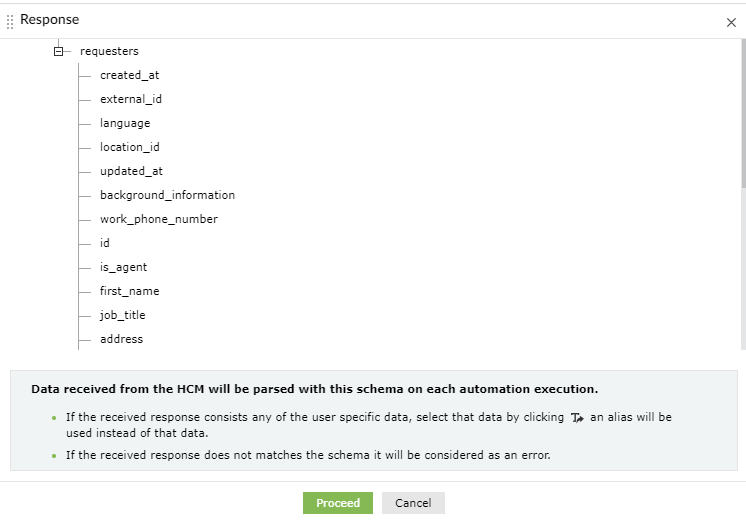Select the address field
The width and height of the screenshot is (746, 523).
click(x=121, y=339)
